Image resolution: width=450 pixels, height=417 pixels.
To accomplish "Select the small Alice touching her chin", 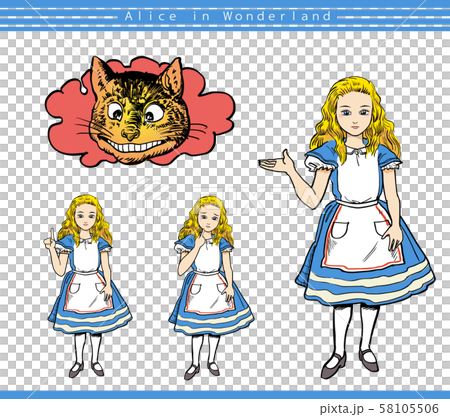I will 211,288.
